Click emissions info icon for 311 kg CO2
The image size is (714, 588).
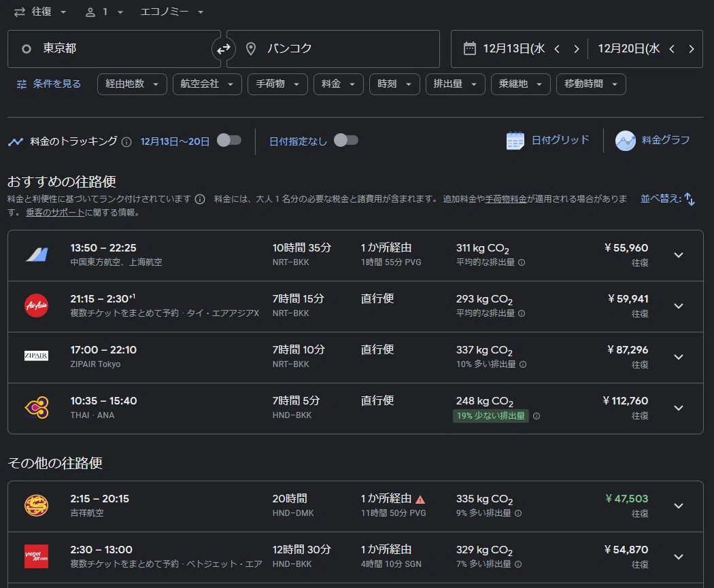point(522,262)
